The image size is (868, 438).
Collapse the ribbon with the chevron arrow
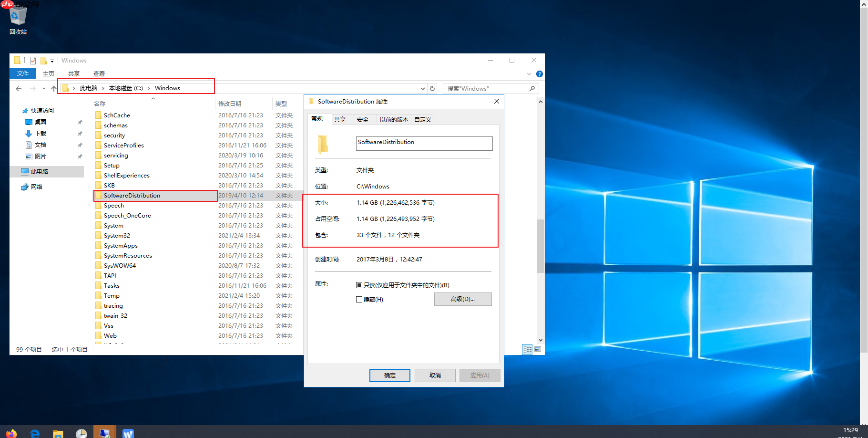[x=529, y=73]
